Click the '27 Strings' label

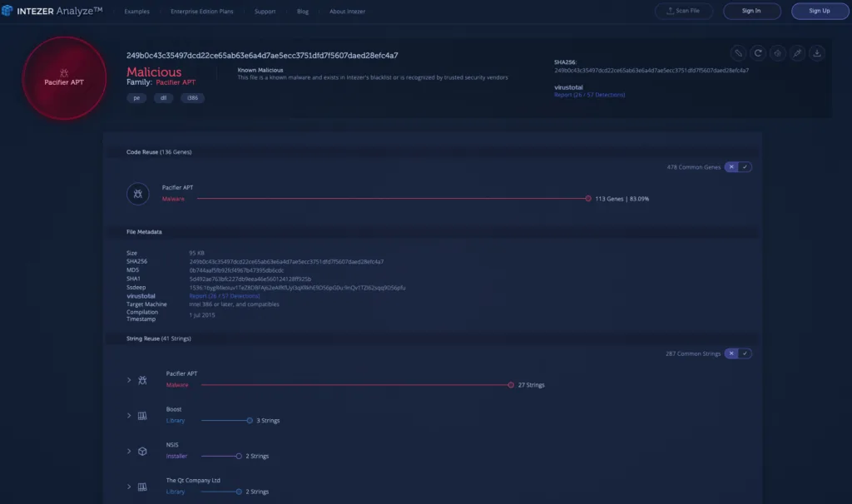click(x=531, y=385)
